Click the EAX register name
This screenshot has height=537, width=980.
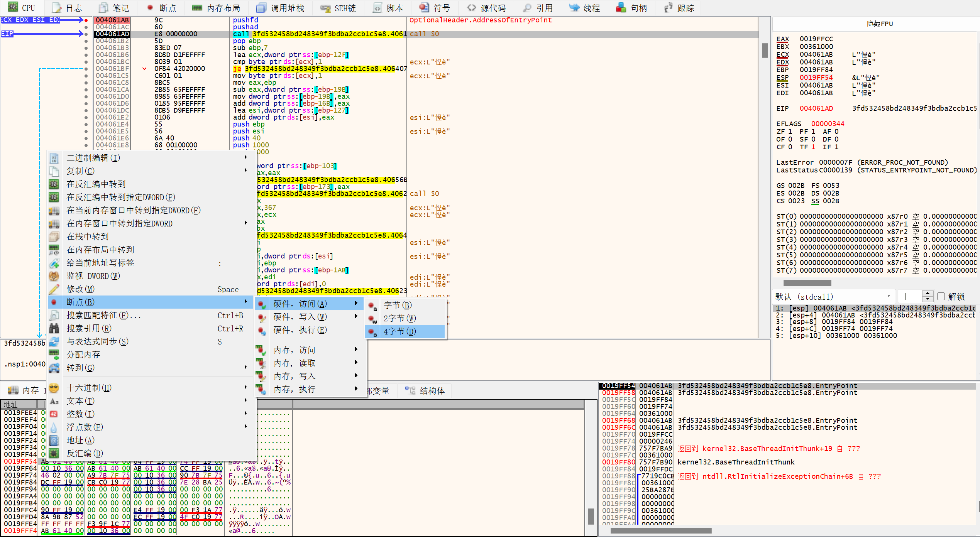tap(783, 39)
